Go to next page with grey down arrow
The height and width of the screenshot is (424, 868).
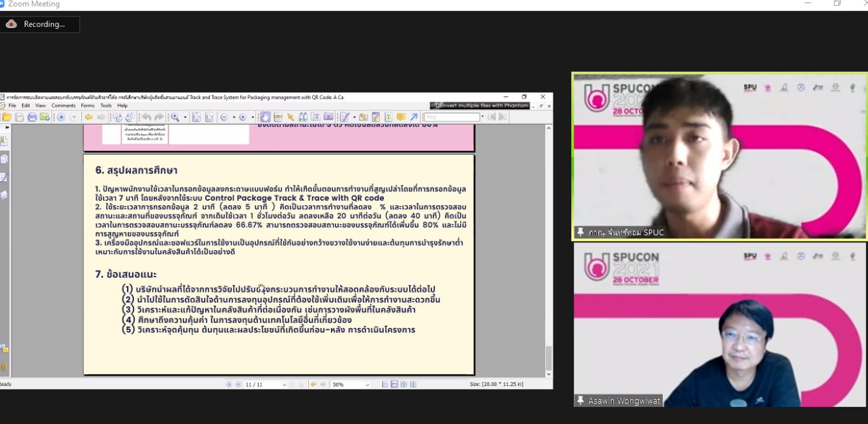coord(74,117)
